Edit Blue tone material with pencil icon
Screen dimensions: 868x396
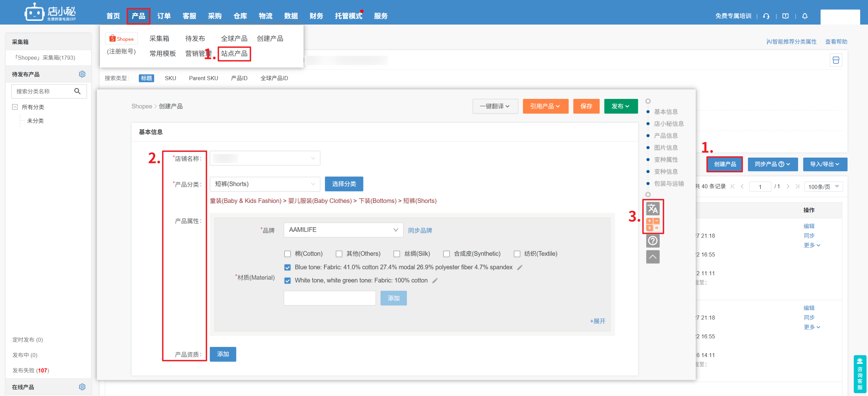click(520, 267)
